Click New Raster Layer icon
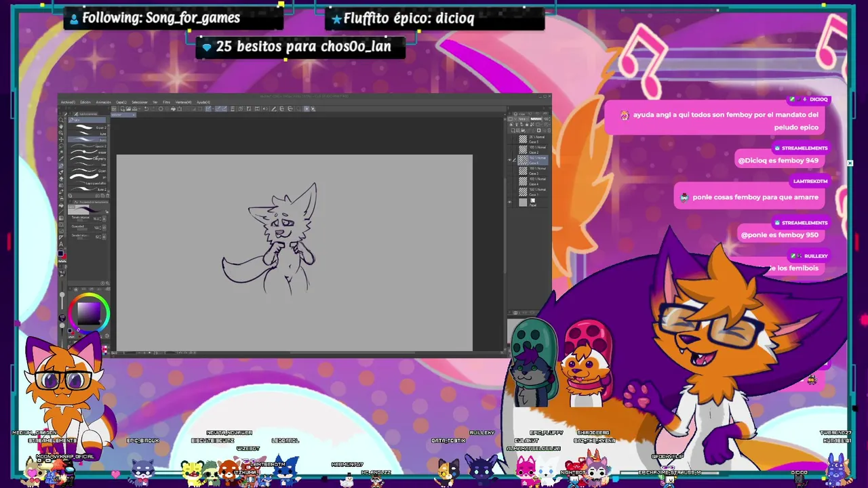 tap(513, 130)
